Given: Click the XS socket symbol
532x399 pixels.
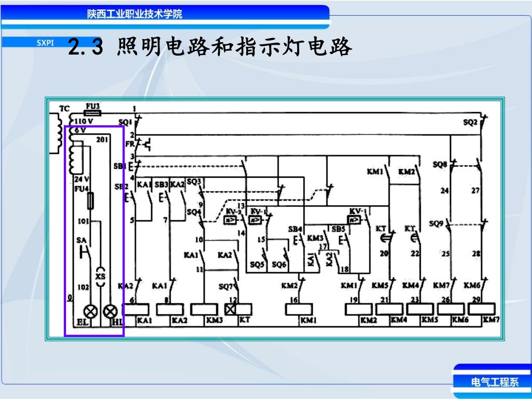Looking at the screenshot, I should pyautogui.click(x=100, y=275).
